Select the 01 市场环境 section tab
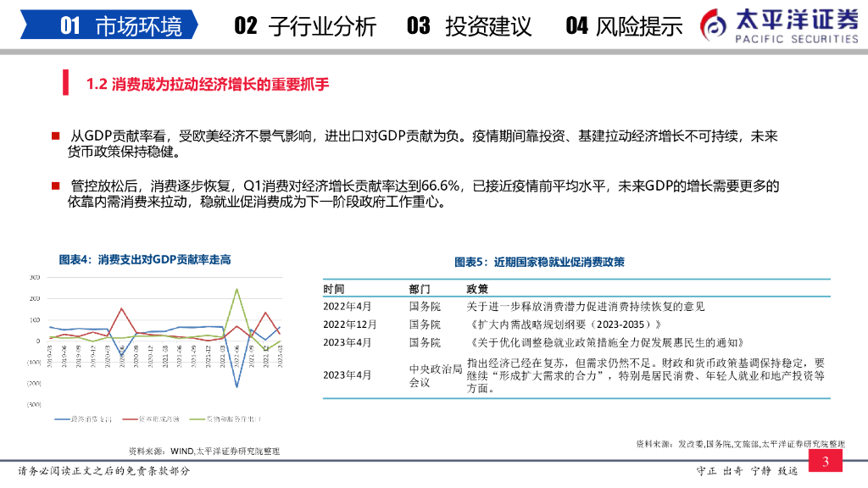This screenshot has height=488, width=868. tap(109, 25)
